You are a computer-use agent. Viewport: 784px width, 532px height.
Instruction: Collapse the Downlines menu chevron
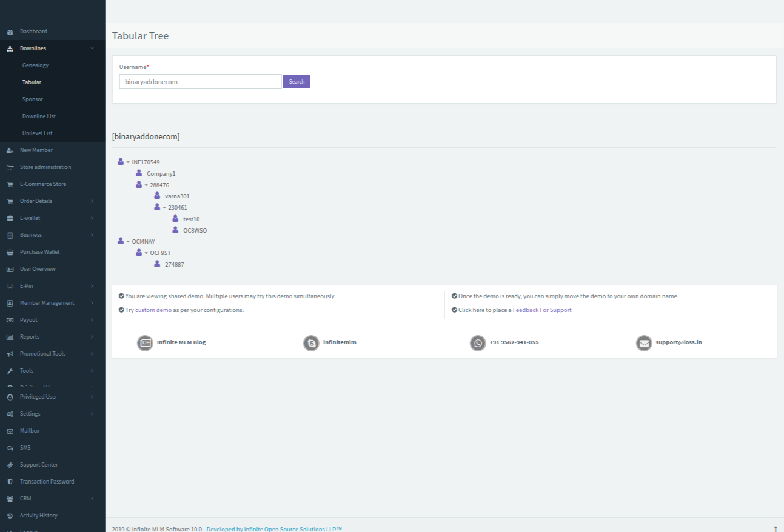pos(92,48)
